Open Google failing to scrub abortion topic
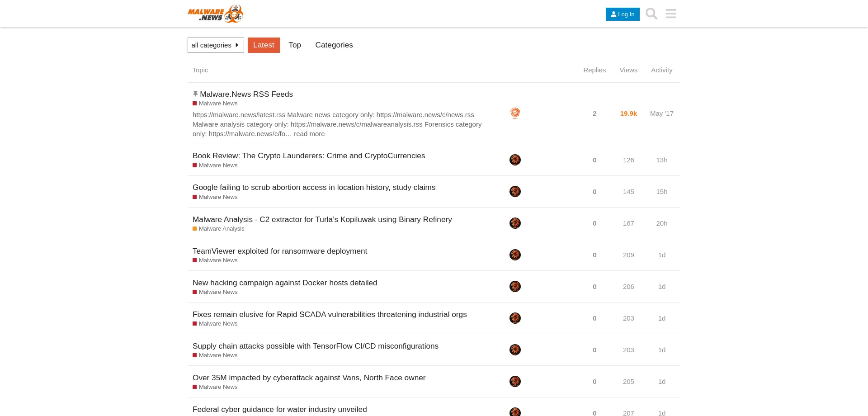This screenshot has width=868, height=416. (x=314, y=187)
